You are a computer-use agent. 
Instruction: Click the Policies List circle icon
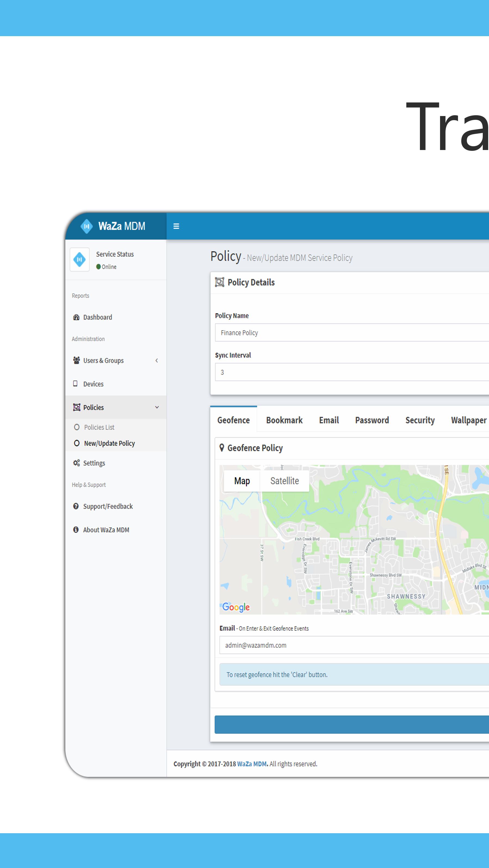77,427
